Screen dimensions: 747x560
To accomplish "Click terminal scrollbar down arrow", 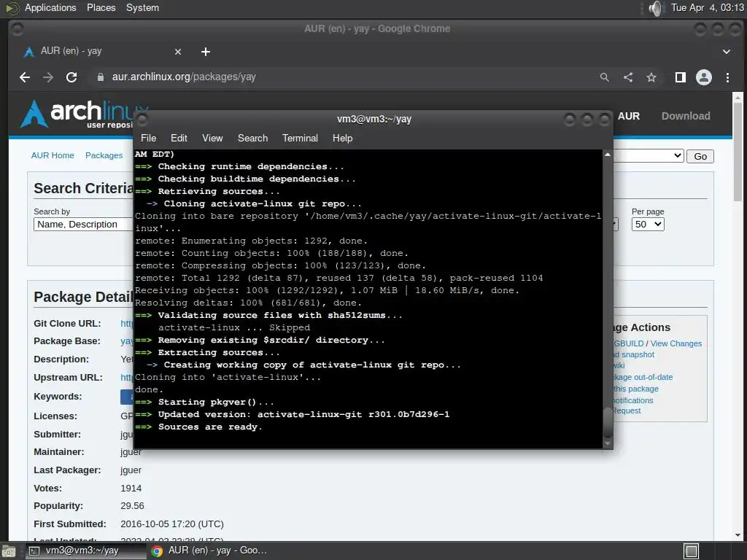I will tap(607, 444).
